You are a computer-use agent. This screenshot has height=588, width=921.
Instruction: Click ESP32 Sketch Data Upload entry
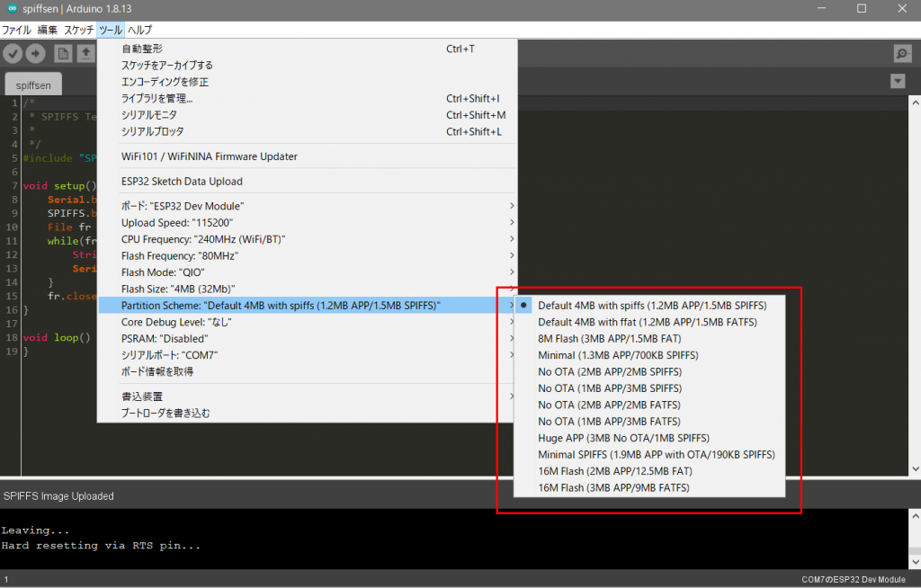pos(182,182)
